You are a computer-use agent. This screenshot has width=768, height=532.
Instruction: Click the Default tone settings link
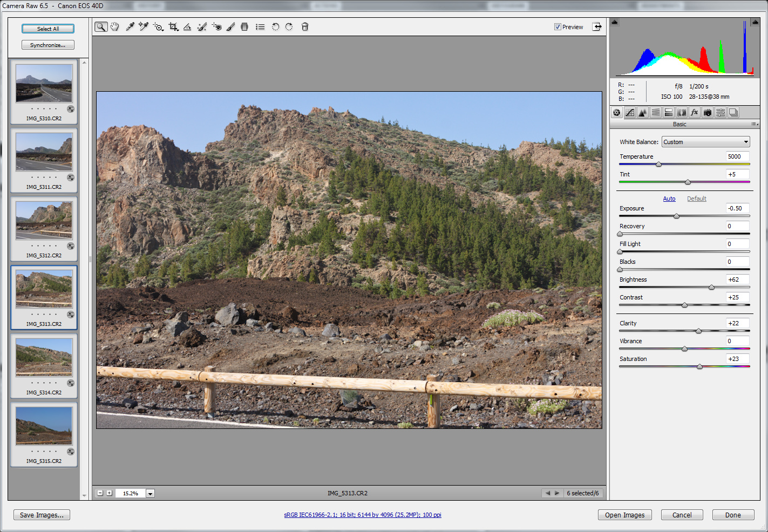(x=697, y=199)
